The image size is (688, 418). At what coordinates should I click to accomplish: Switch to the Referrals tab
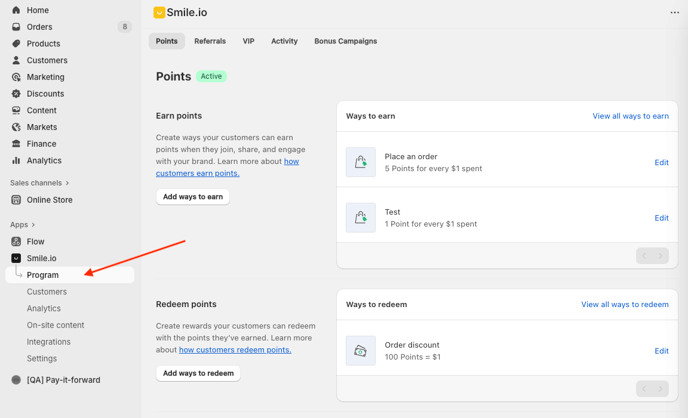click(210, 41)
